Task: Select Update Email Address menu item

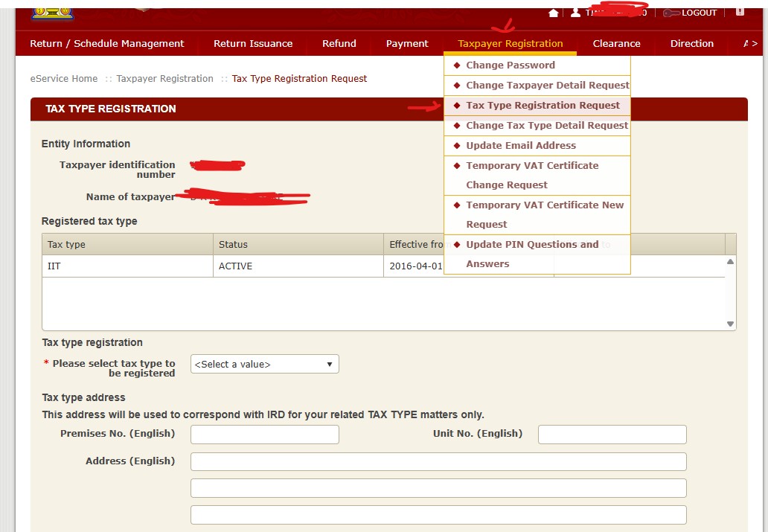Action: tap(520, 146)
